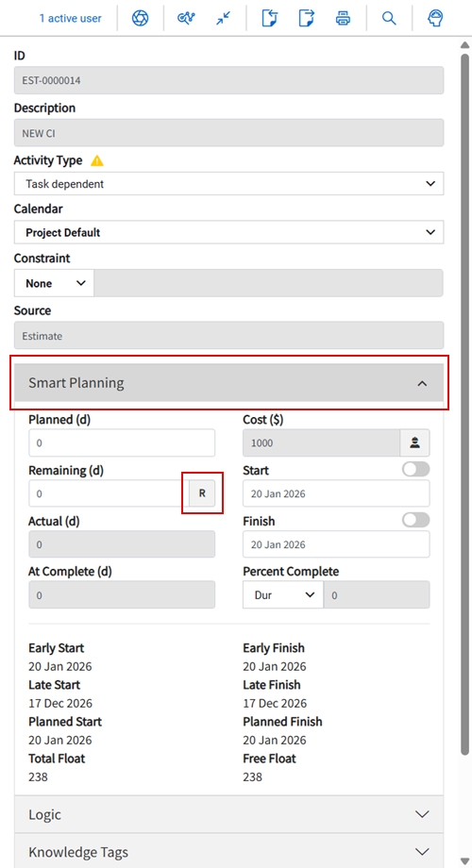Viewport: 472px width, 868px height.
Task: Open search with the magnifier icon
Action: pos(389,18)
